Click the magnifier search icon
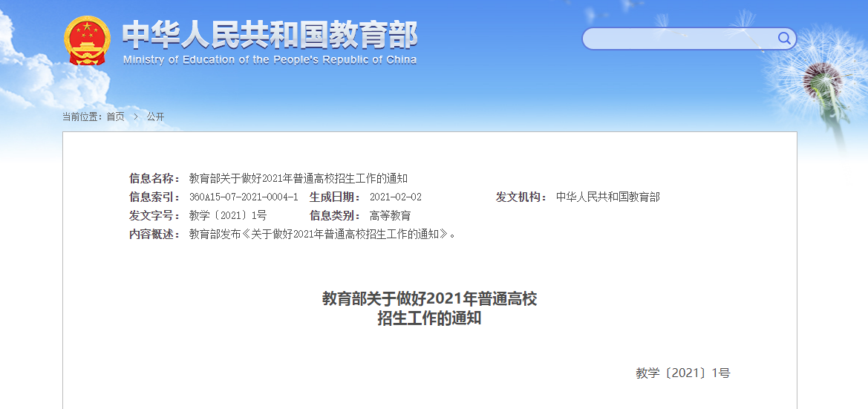This screenshot has height=409, width=868. 784,38
